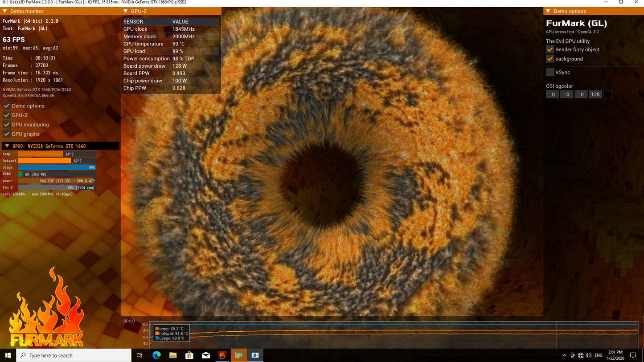644x362 pixels.
Task: Open the Mail app in the taskbar
Action: click(206, 355)
